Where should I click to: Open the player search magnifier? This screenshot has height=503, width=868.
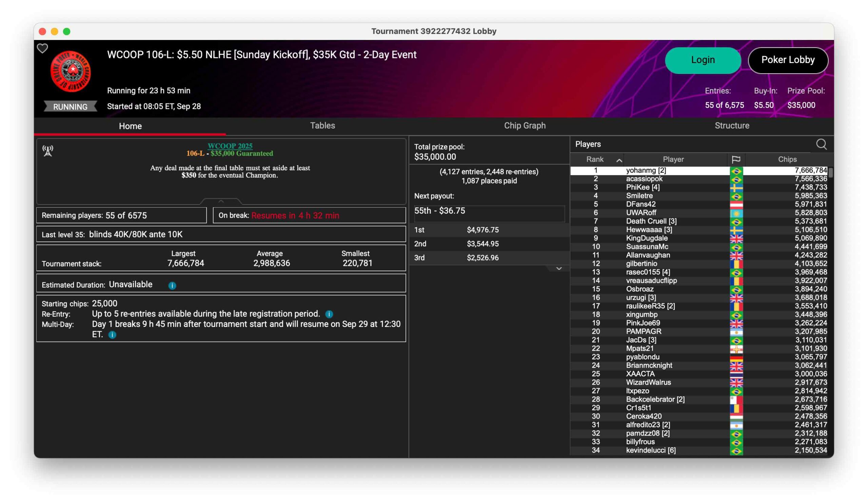click(821, 144)
